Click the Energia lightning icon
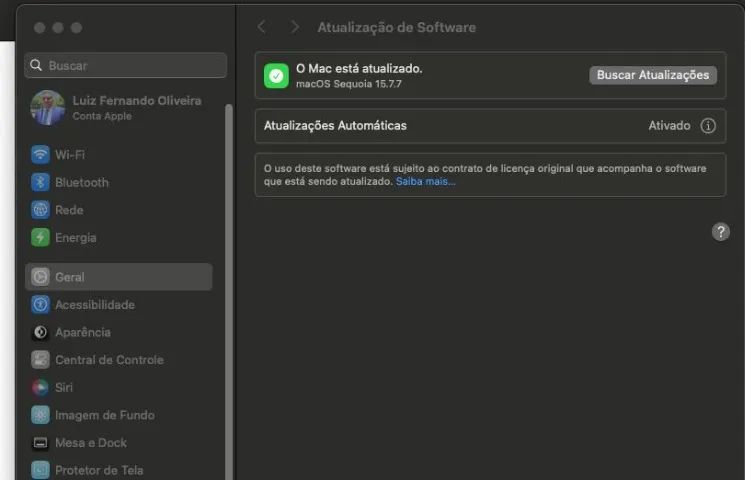 pyautogui.click(x=40, y=237)
